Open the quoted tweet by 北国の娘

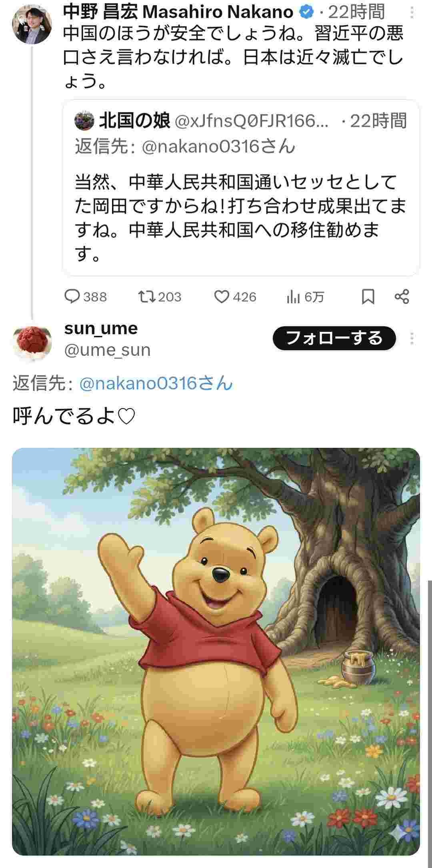click(x=241, y=188)
